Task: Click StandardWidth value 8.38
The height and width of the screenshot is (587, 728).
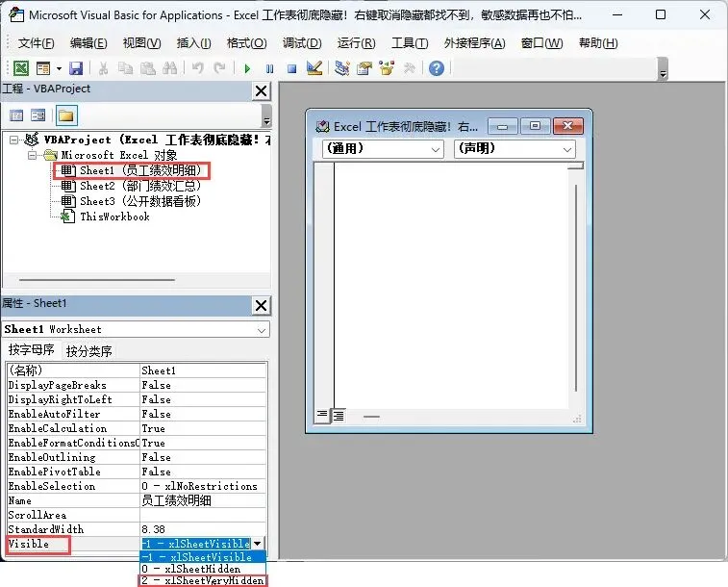Action: (203, 529)
